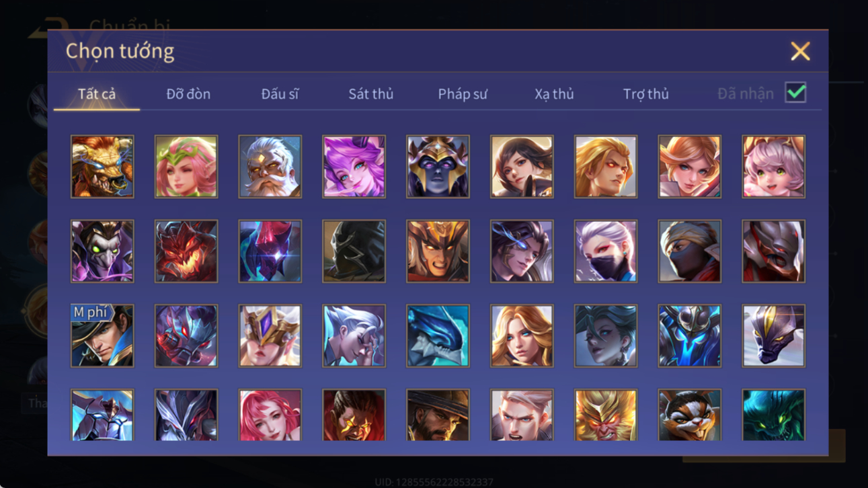Select the pink-haired girl with bows

click(x=773, y=167)
